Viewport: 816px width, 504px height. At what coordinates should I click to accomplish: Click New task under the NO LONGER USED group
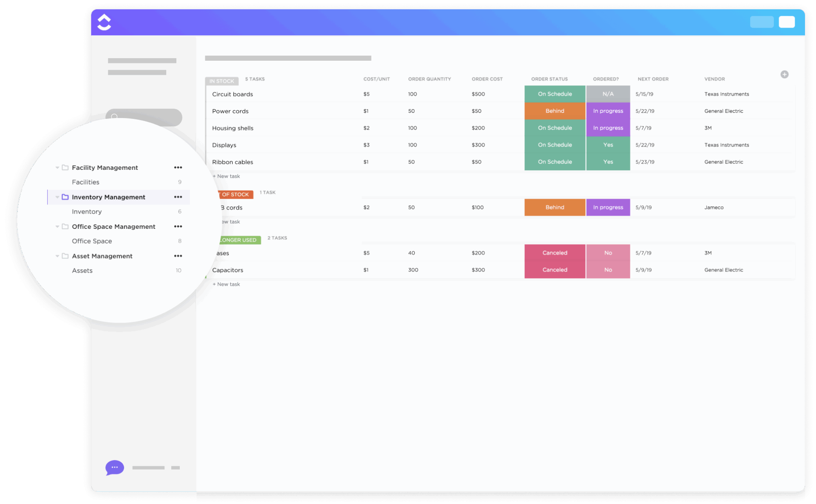click(x=226, y=284)
